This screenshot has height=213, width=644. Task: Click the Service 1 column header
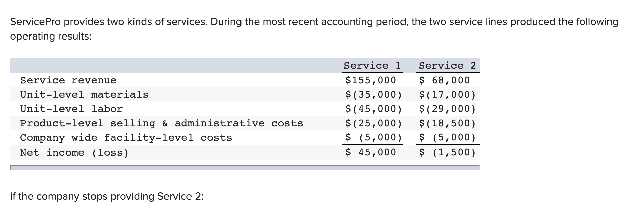pyautogui.click(x=372, y=66)
